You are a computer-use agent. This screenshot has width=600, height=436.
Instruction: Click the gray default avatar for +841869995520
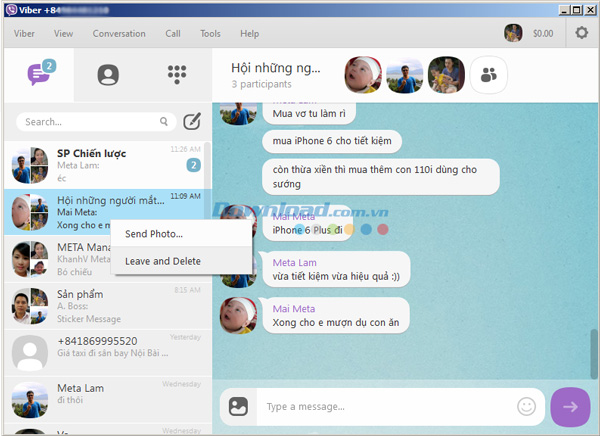[x=30, y=353]
